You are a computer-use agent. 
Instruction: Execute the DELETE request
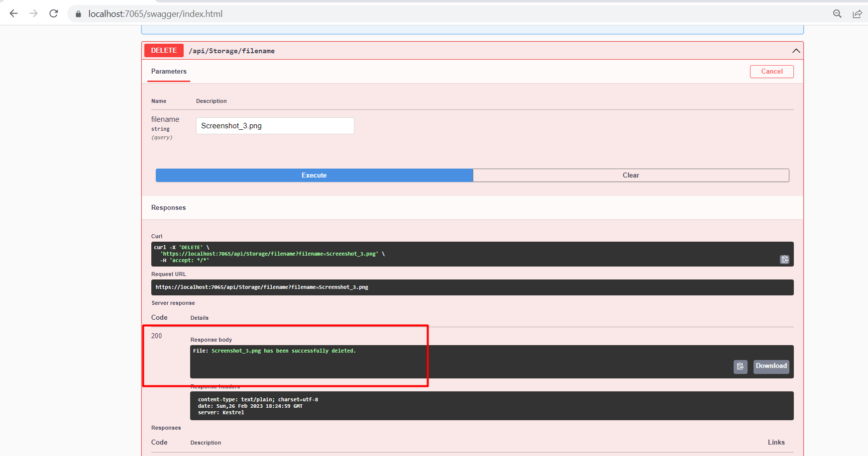click(x=314, y=175)
